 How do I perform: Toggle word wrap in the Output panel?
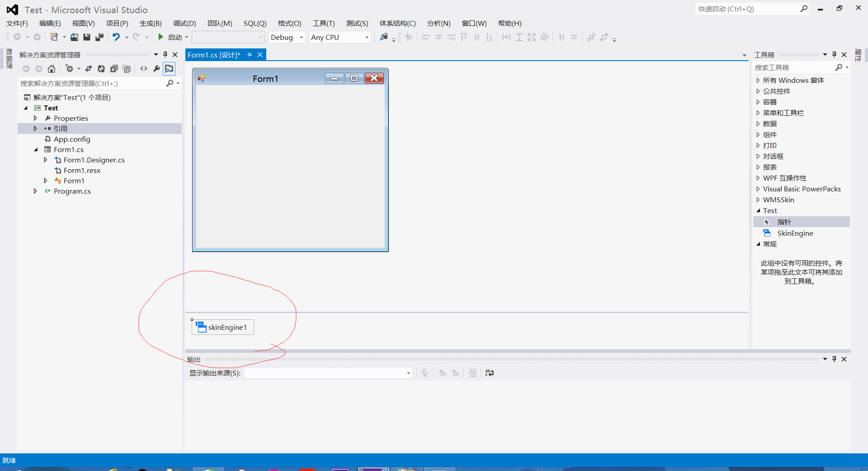coord(490,373)
